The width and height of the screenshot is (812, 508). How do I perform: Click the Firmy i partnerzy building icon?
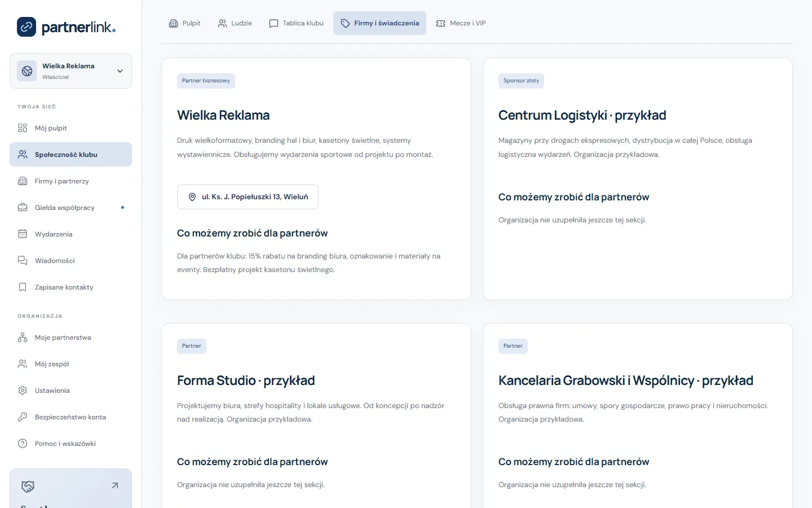point(23,181)
